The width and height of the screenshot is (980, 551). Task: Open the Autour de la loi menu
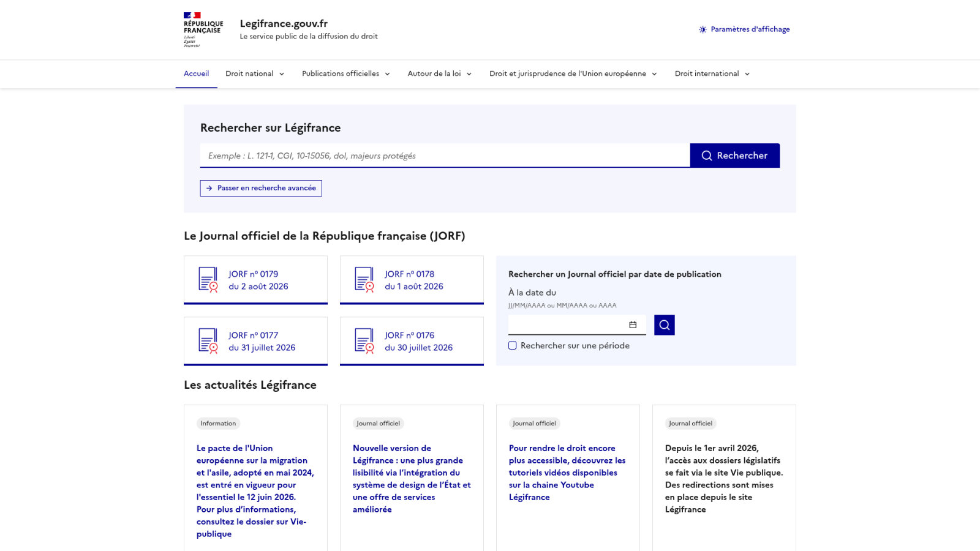[440, 74]
